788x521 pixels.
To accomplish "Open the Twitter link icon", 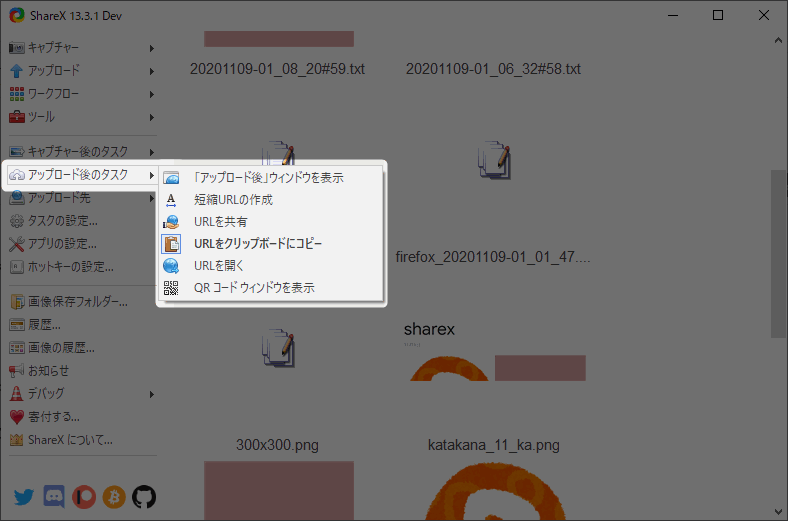I will pyautogui.click(x=24, y=497).
